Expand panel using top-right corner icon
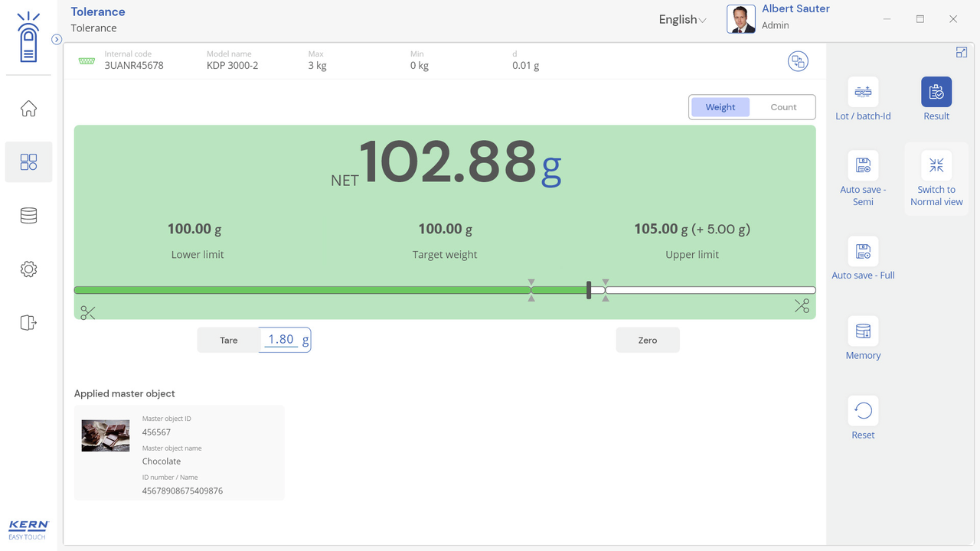This screenshot has height=551, width=980. (x=962, y=52)
